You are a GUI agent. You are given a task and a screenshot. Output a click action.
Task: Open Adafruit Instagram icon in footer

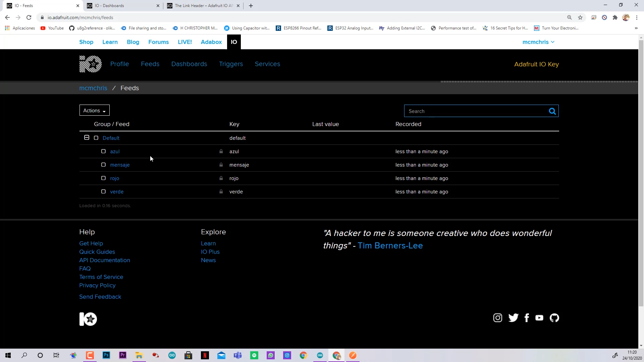click(x=498, y=318)
